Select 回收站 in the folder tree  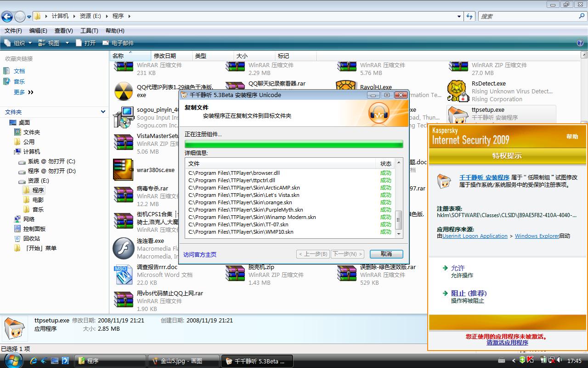(x=32, y=239)
